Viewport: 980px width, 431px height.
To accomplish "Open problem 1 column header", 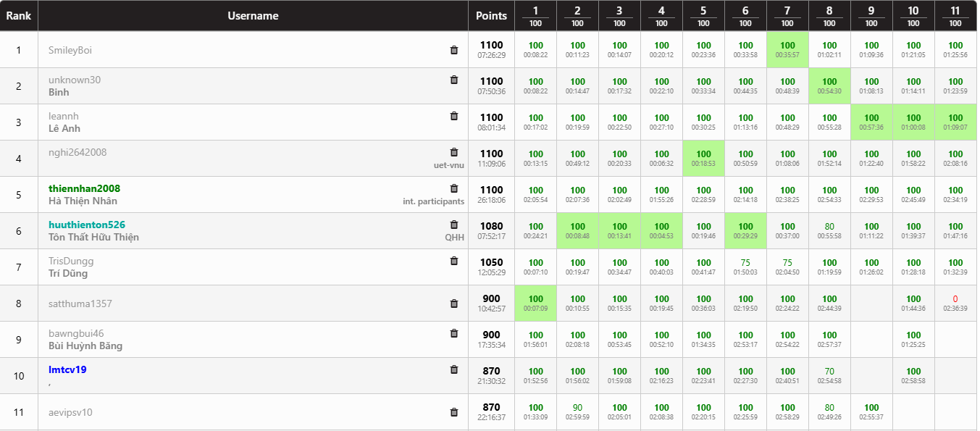I will pos(536,11).
